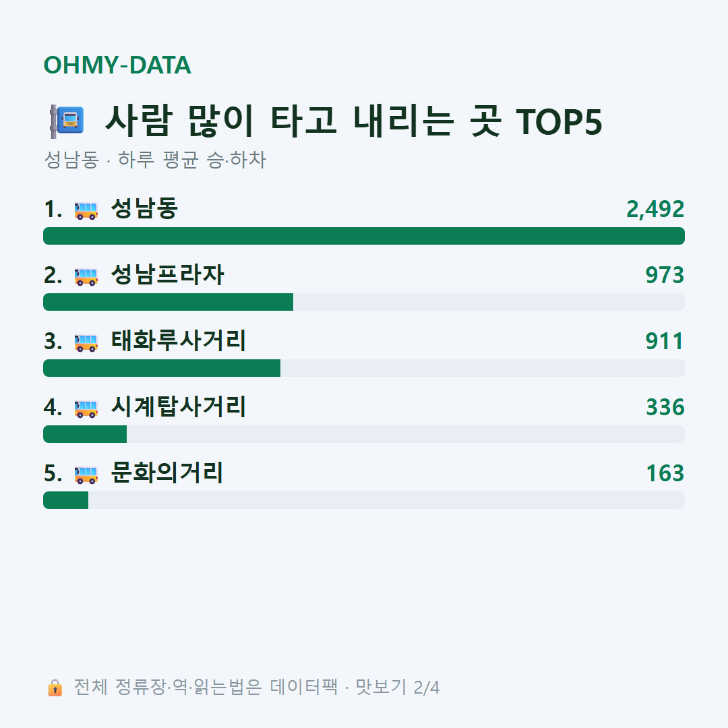Screen dimensions: 728x728
Task: Click the lock icon in the footer
Action: point(55,687)
